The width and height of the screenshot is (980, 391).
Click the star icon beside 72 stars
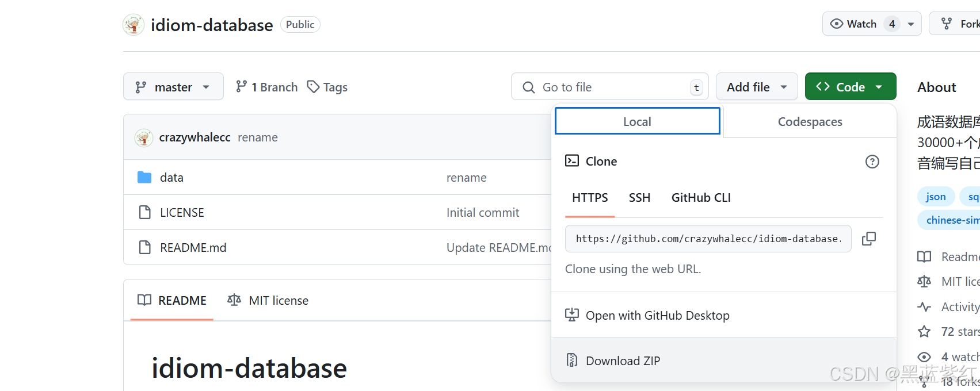[x=924, y=331]
